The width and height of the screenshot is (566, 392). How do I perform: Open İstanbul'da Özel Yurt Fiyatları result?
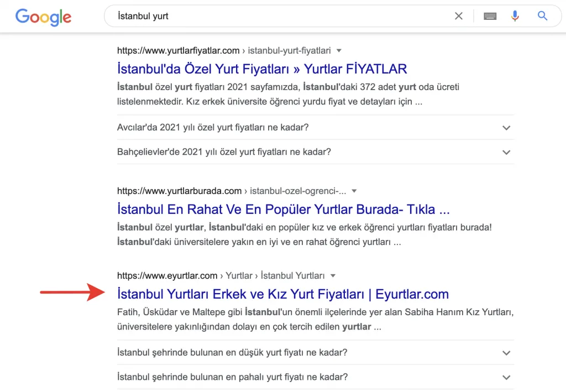(262, 69)
